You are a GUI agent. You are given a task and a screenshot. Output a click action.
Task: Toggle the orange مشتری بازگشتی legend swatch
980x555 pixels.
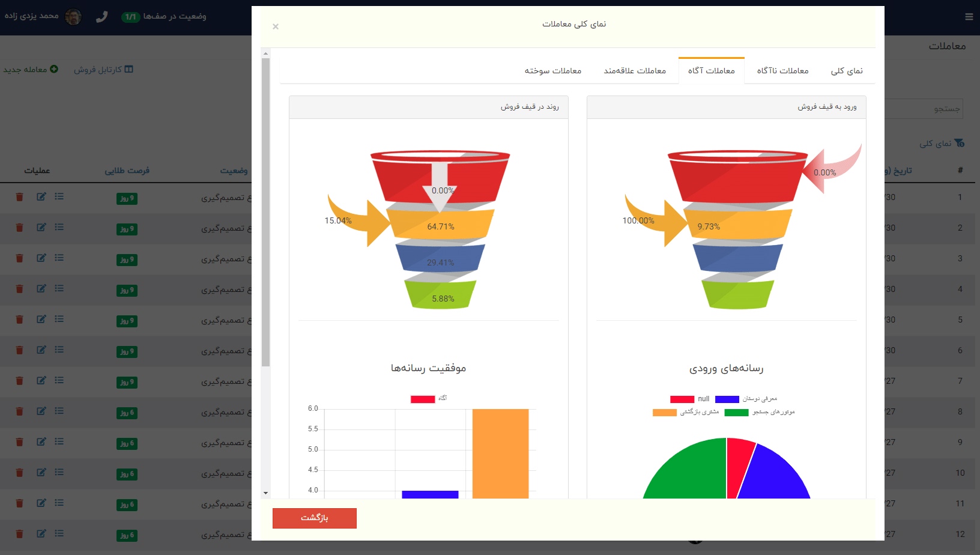[665, 413]
